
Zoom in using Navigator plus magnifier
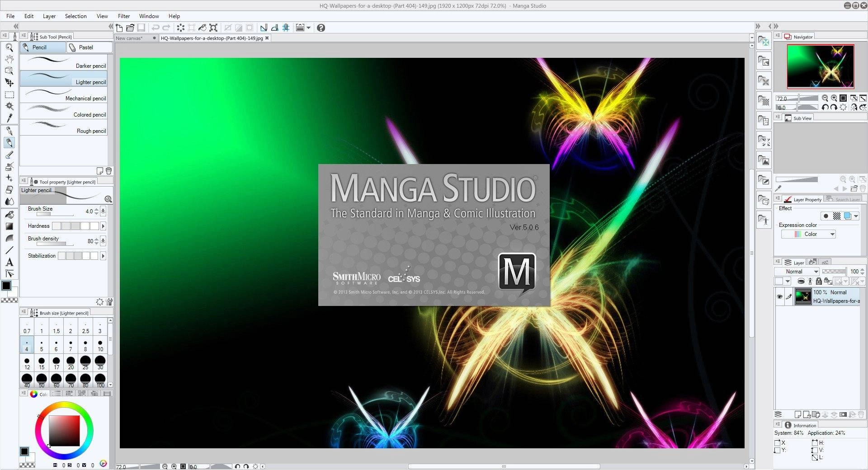point(834,98)
